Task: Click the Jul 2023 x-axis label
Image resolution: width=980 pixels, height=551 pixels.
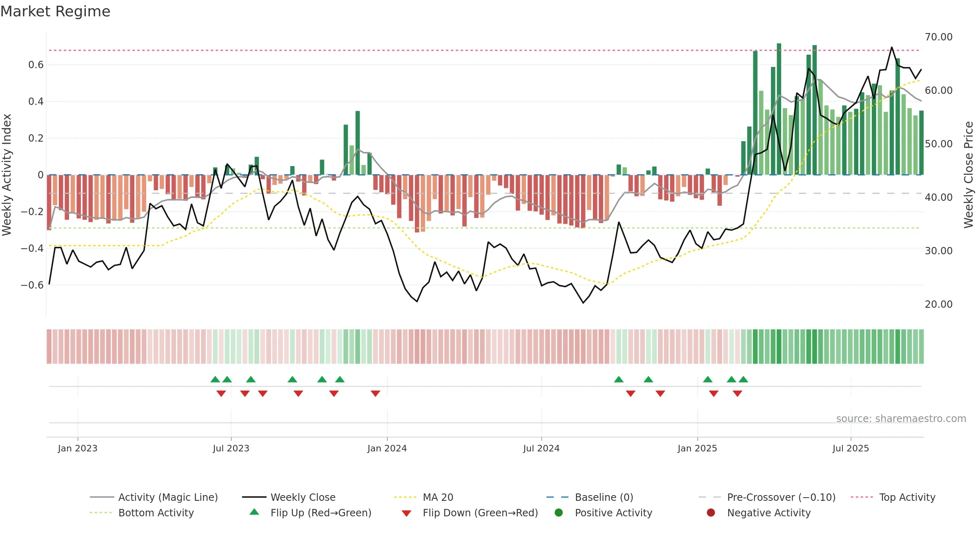Action: (x=231, y=448)
